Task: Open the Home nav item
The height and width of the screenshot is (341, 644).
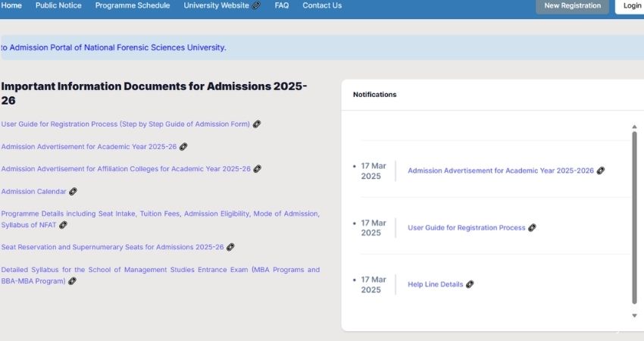Action: click(x=11, y=5)
